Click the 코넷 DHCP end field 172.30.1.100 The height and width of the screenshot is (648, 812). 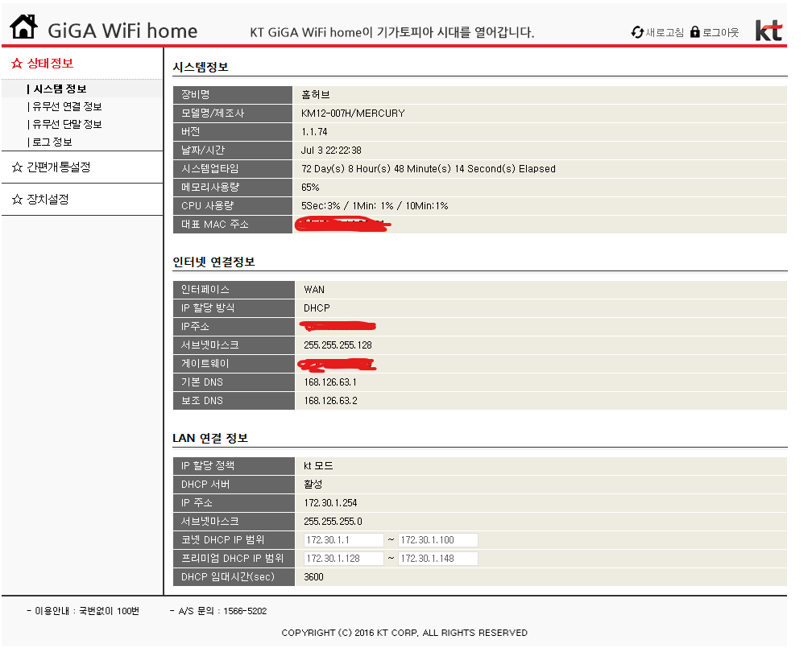pyautogui.click(x=437, y=540)
